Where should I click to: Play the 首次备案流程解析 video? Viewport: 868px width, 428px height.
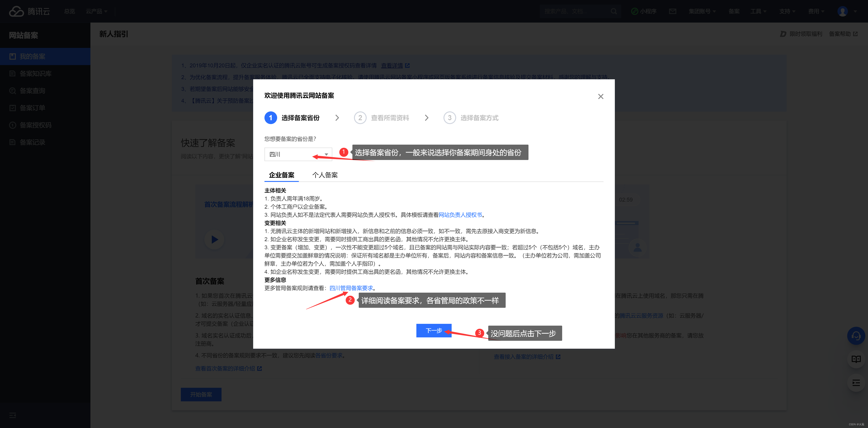214,240
